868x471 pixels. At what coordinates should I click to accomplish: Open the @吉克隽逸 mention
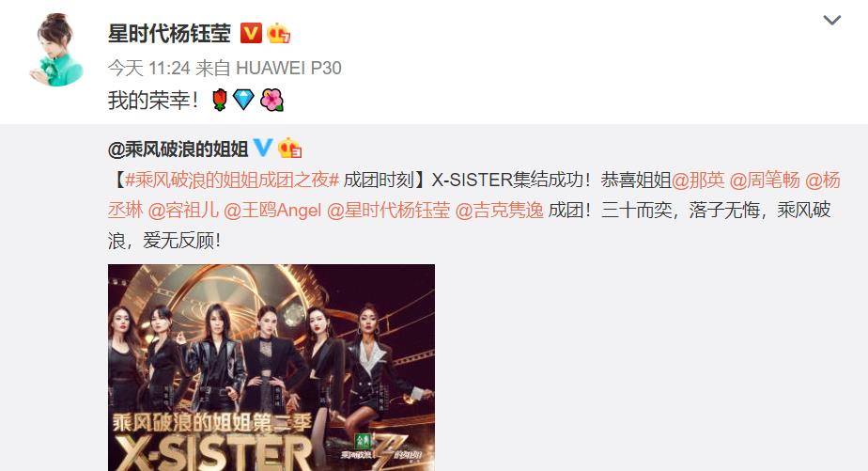[x=500, y=211]
